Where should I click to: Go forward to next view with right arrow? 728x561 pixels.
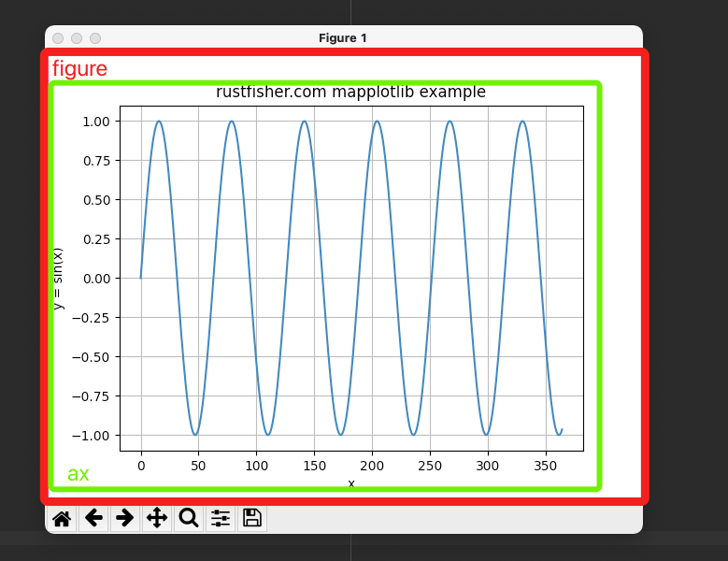pos(125,518)
